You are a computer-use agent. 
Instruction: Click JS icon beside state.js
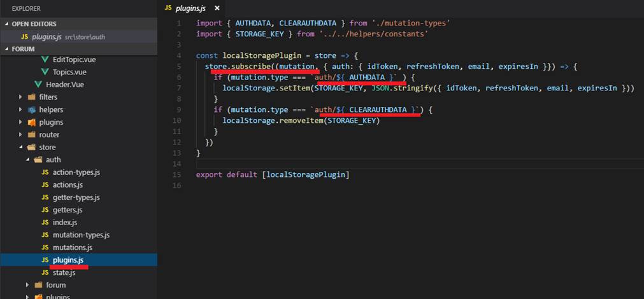click(x=45, y=273)
